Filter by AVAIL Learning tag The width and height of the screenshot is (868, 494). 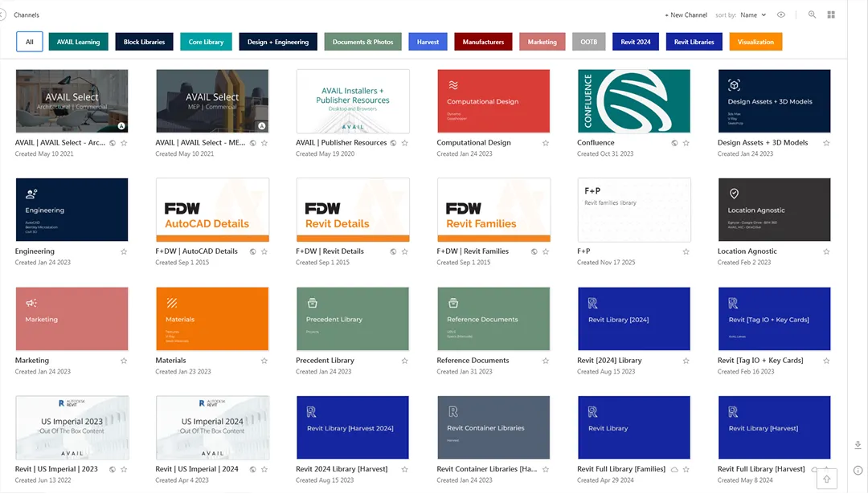pyautogui.click(x=78, y=42)
